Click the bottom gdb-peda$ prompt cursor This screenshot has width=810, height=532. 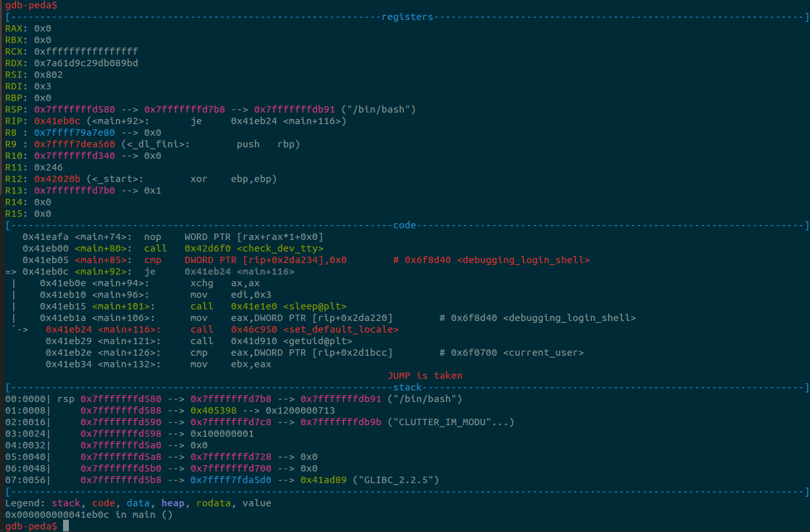click(66, 526)
